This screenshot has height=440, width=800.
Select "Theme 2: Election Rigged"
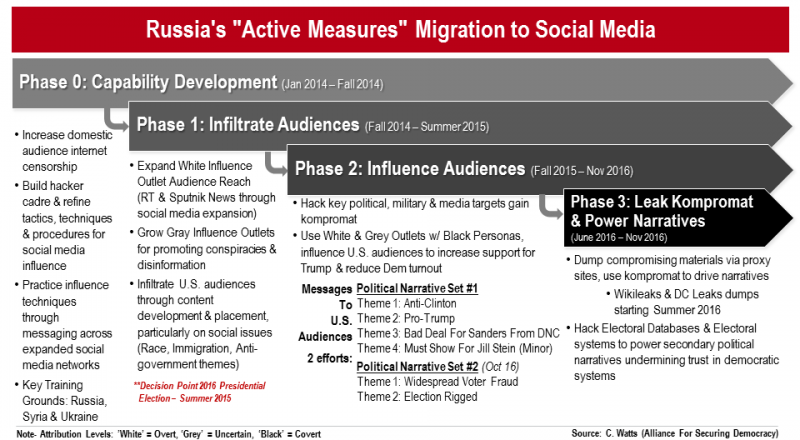[417, 397]
